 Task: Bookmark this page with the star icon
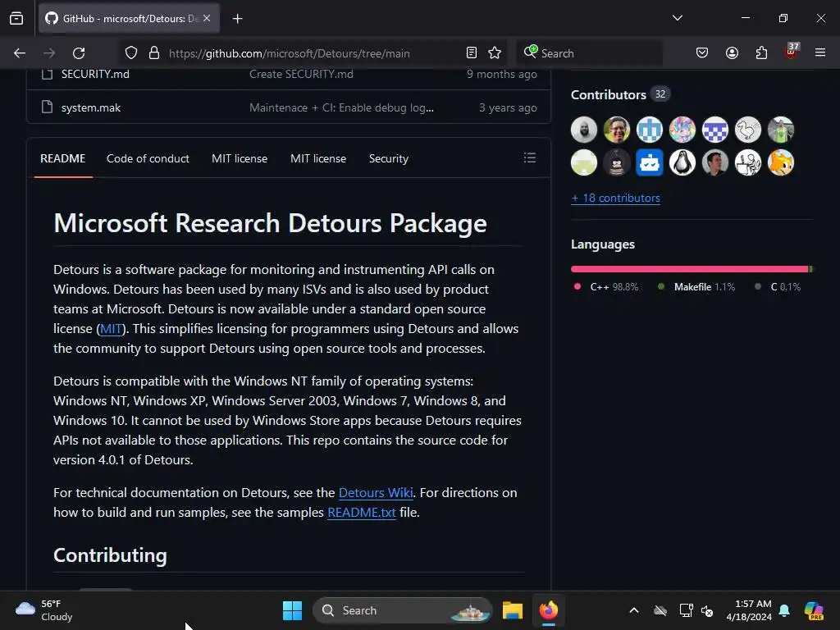(495, 53)
